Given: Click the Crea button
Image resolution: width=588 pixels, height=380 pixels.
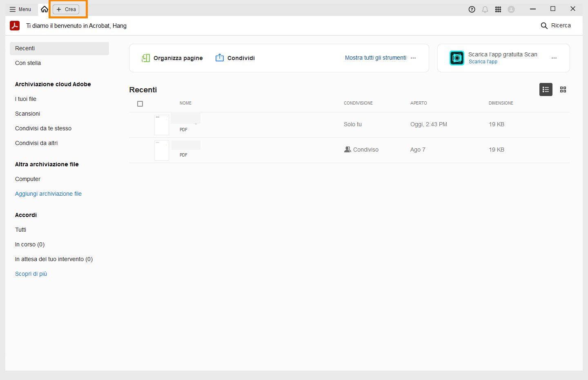Looking at the screenshot, I should [66, 9].
